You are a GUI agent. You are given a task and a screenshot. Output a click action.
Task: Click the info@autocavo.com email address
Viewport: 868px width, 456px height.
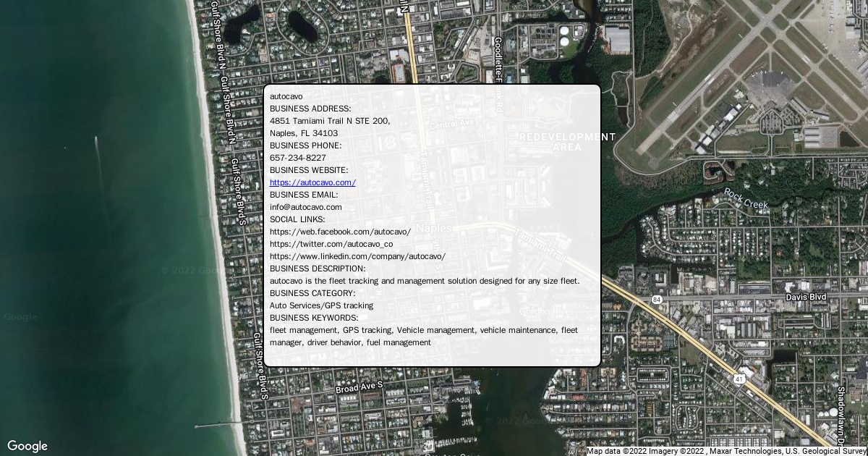coord(305,207)
